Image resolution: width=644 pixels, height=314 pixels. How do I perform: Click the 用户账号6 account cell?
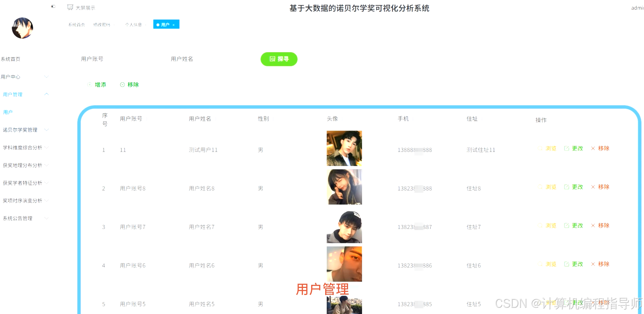point(133,266)
